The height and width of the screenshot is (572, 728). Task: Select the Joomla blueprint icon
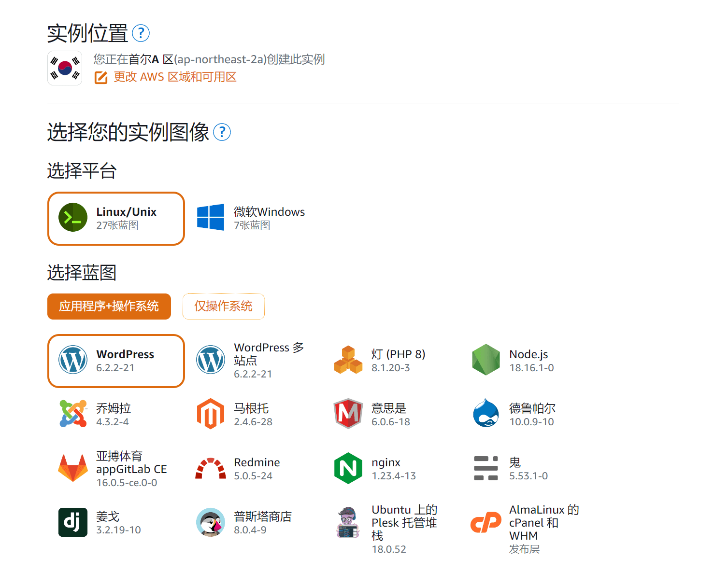click(x=72, y=414)
